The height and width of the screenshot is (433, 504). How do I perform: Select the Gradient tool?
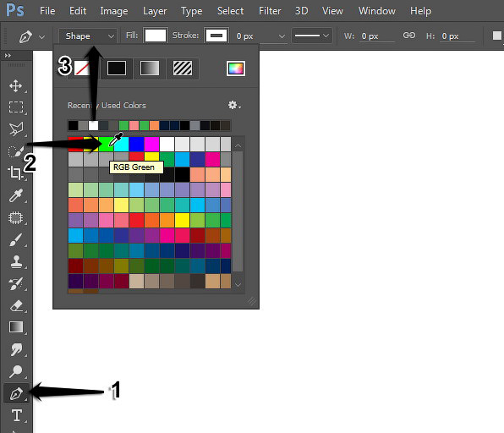[16, 327]
